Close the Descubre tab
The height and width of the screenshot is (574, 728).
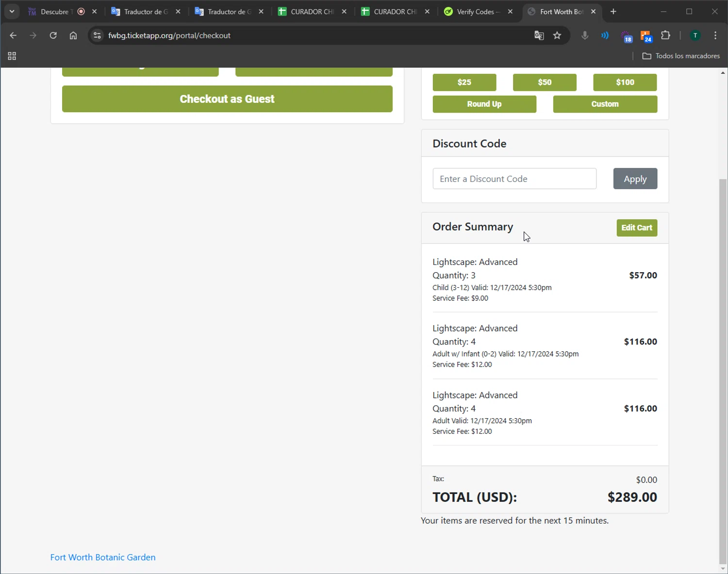[95, 12]
